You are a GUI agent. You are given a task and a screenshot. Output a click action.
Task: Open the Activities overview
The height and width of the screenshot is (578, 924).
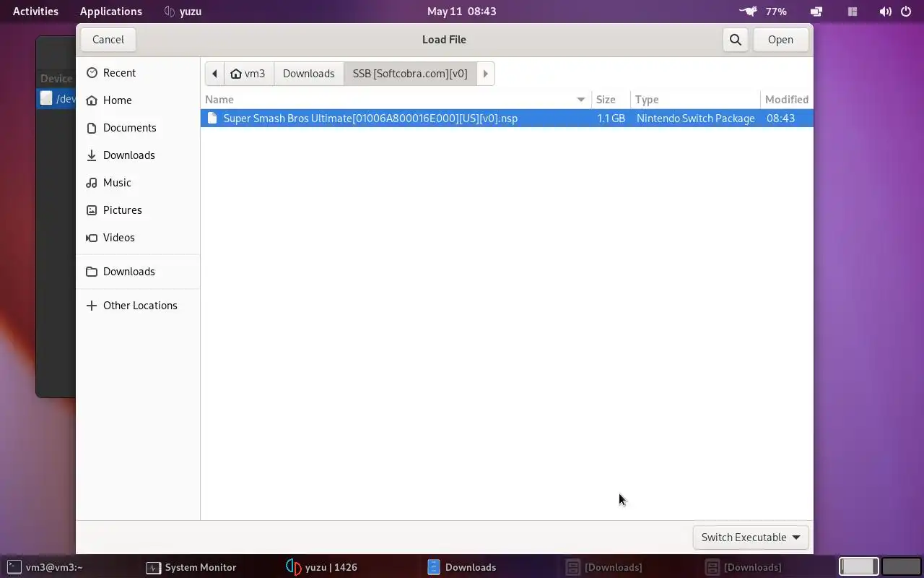(35, 12)
